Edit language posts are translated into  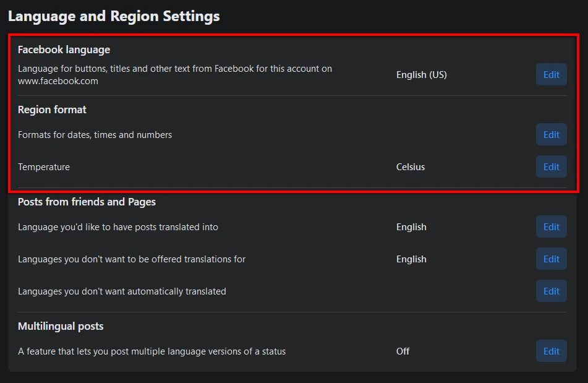551,226
